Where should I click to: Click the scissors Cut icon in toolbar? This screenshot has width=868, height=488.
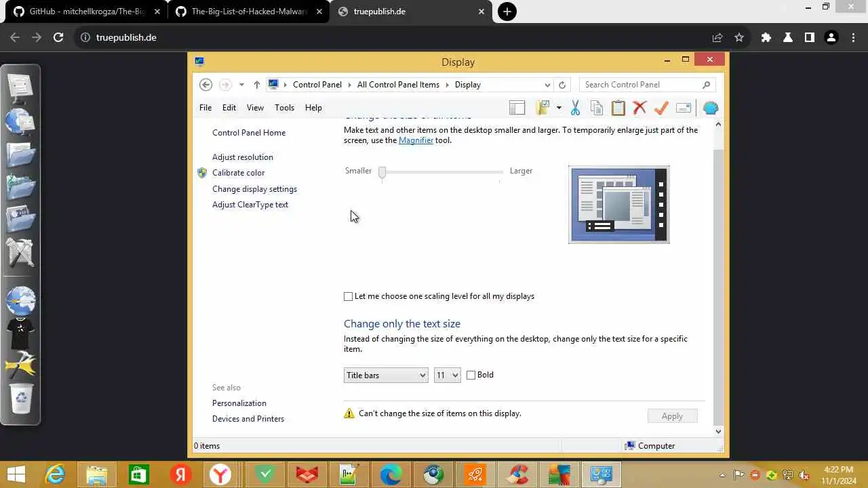pos(575,108)
